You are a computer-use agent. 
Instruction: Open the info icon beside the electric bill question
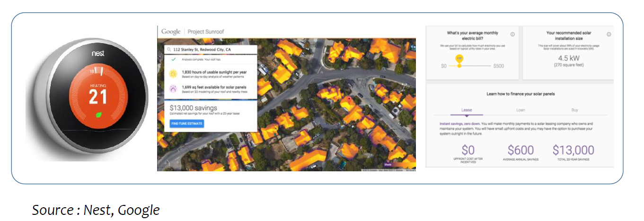point(512,35)
